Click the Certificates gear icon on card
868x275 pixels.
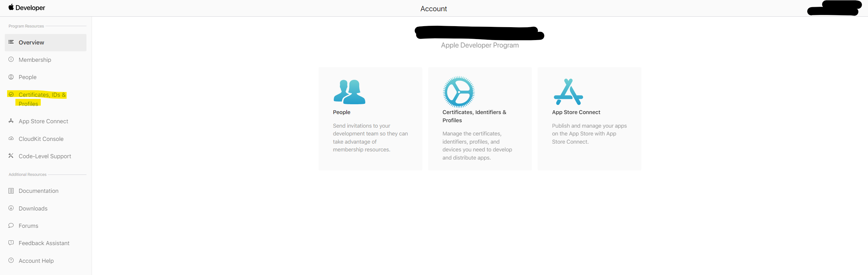pyautogui.click(x=459, y=92)
